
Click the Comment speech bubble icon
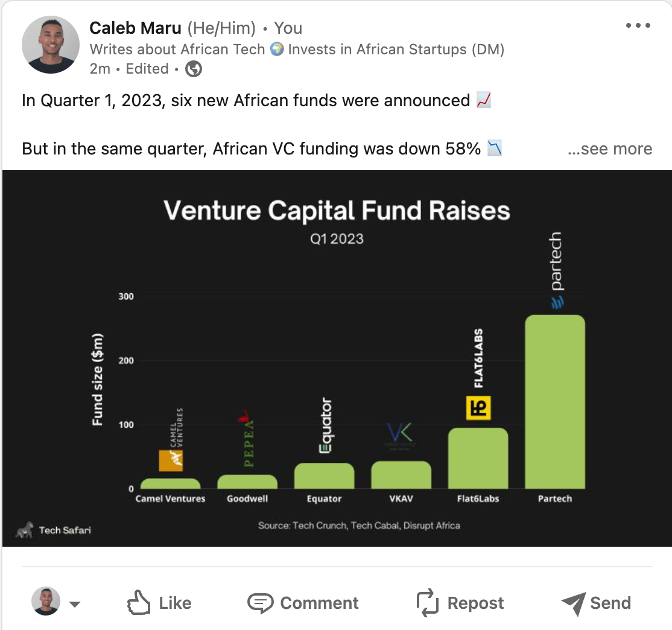pos(261,603)
